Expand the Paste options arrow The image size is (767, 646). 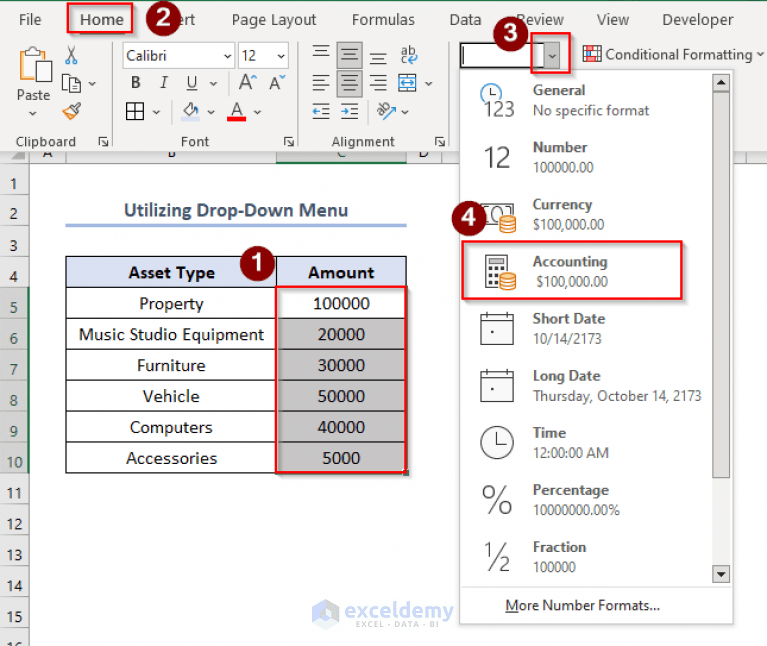click(x=33, y=113)
